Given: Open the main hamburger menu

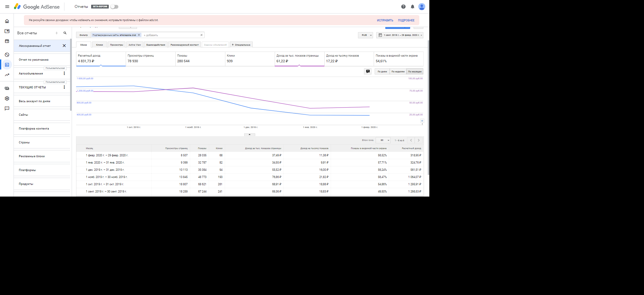Looking at the screenshot, I should click(x=7, y=7).
